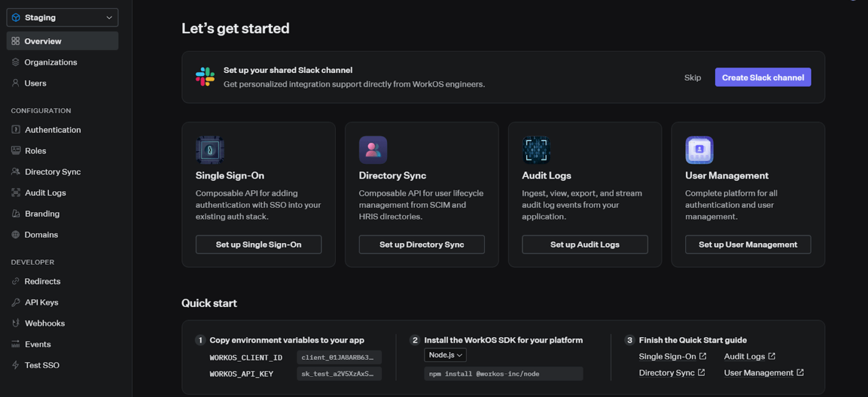The height and width of the screenshot is (397, 868).
Task: Open Directory Sync in the sidebar
Action: (x=62, y=171)
